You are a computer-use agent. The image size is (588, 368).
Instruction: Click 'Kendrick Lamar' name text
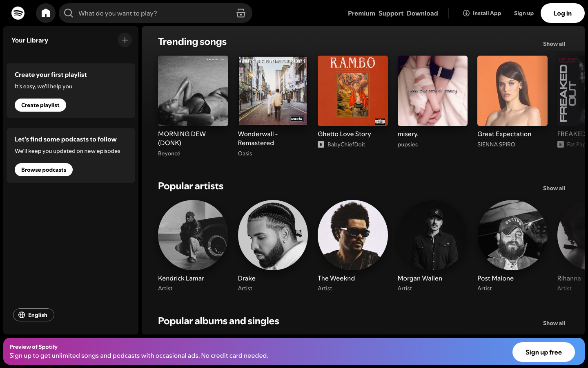tap(181, 278)
